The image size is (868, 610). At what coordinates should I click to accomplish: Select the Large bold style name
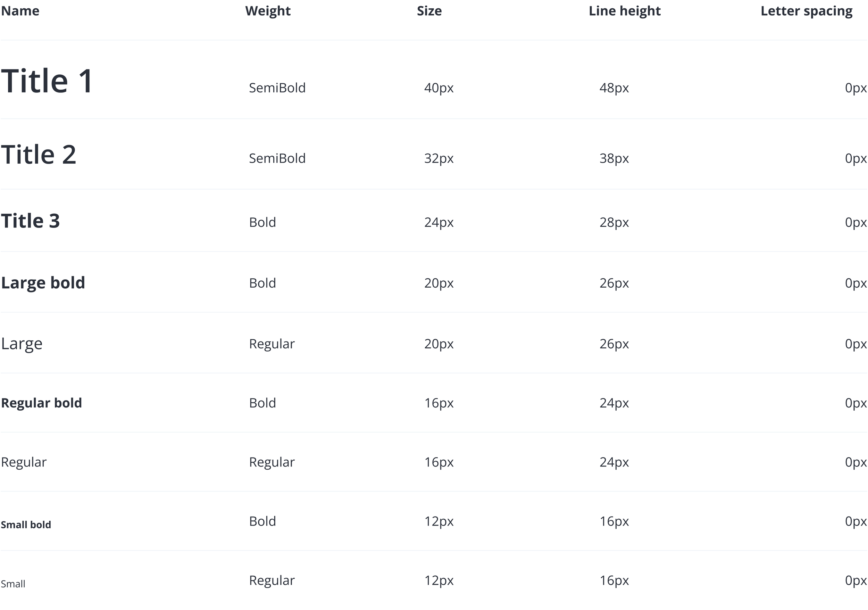pyautogui.click(x=43, y=283)
